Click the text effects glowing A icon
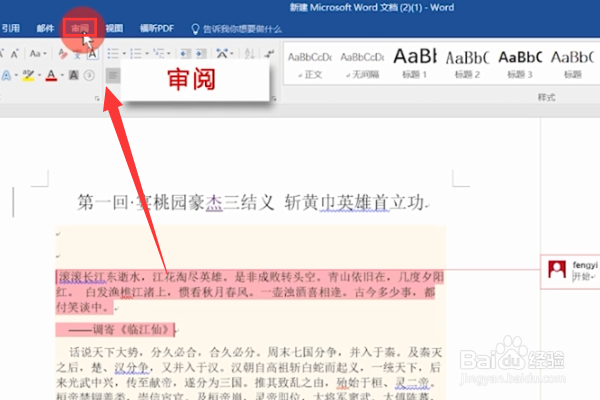This screenshot has height=400, width=600. [x=6, y=75]
